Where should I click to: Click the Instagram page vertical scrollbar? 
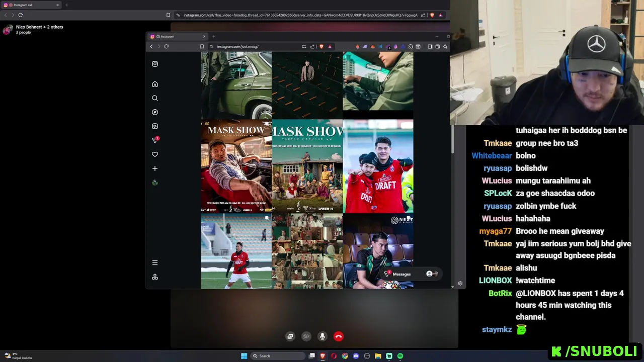pyautogui.click(x=452, y=138)
